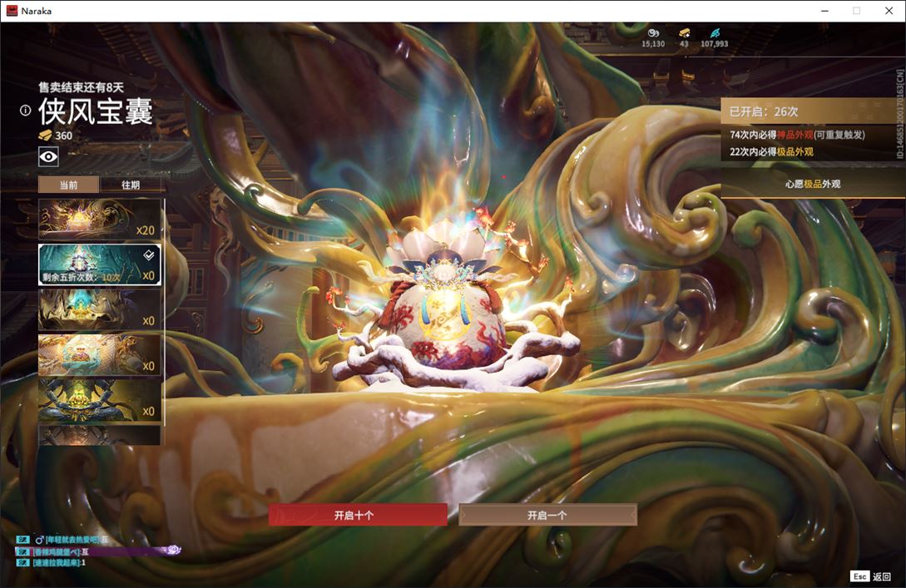Click the first chat message line
Image resolution: width=906 pixels, height=588 pixels.
[x=62, y=540]
